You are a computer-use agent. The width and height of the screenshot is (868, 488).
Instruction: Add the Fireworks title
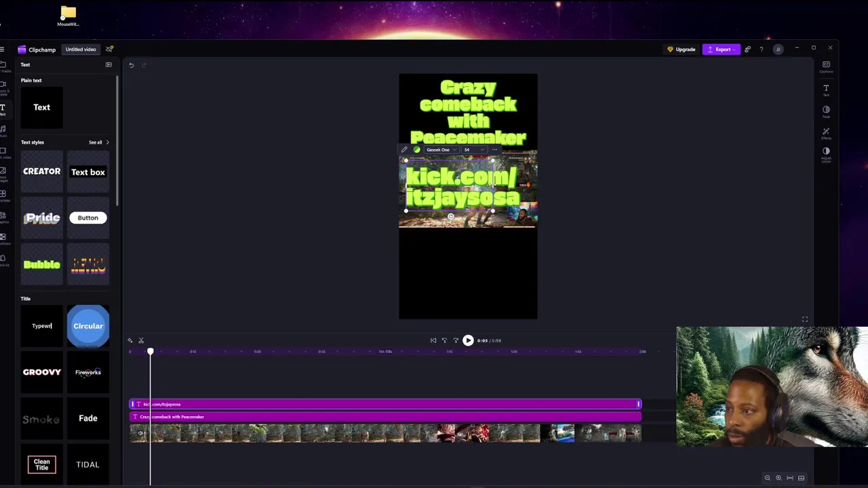point(88,372)
